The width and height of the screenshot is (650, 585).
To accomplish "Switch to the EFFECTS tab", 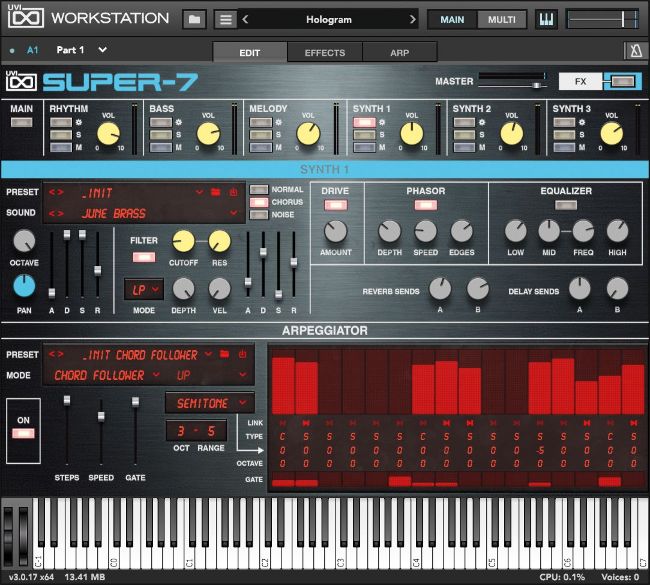I will (325, 53).
